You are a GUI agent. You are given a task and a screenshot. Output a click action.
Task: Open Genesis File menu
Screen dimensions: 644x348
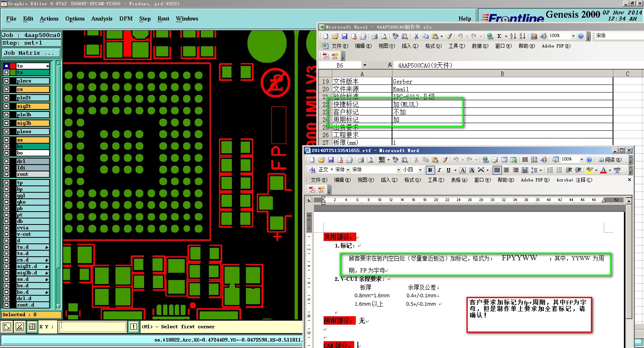(11, 19)
